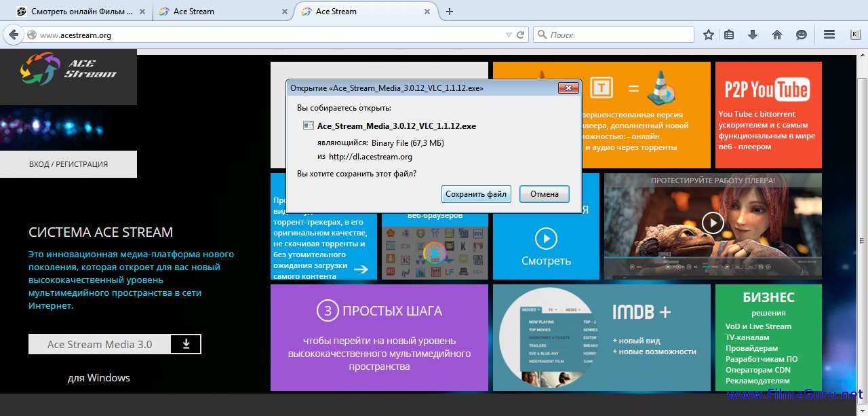Open the downloads arrow in toolbar
This screenshot has width=868, height=416.
pyautogui.click(x=753, y=35)
